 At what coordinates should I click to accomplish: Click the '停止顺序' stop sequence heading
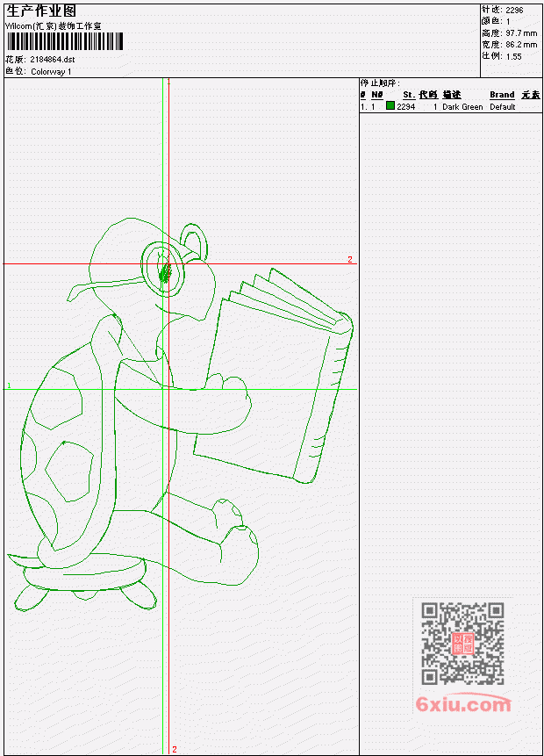click(380, 83)
